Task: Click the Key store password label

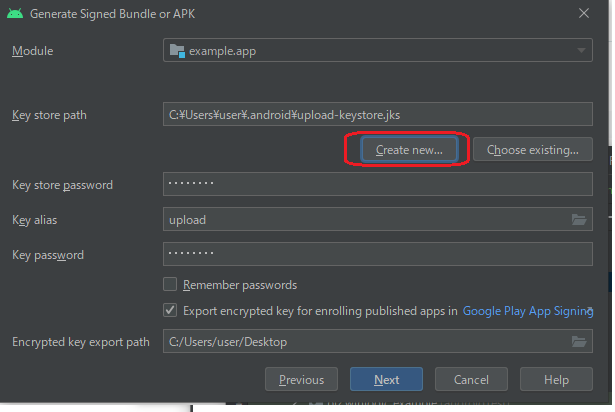Action: tap(62, 185)
